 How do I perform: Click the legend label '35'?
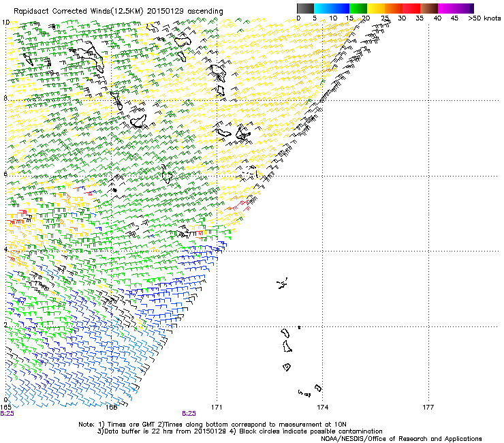[420, 18]
